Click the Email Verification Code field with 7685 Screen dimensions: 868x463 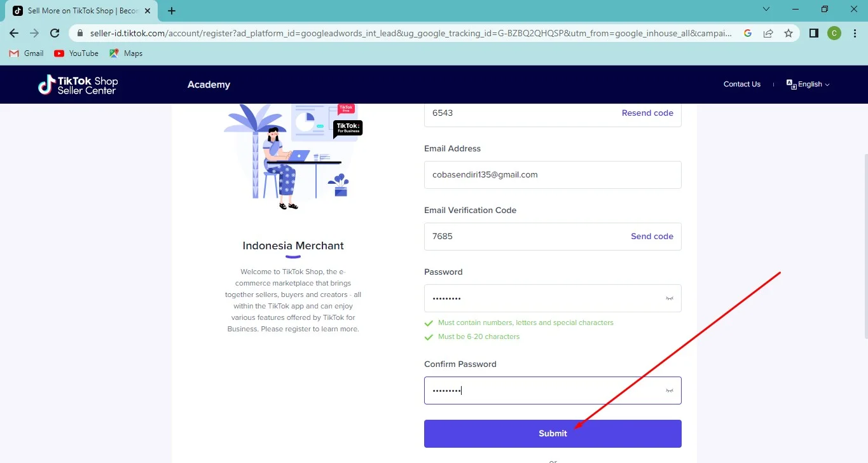553,236
